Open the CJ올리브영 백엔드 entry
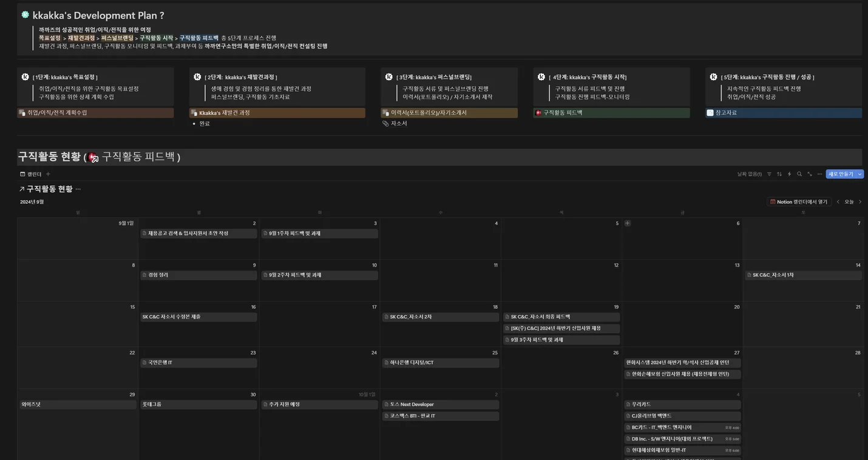The height and width of the screenshot is (460, 868). coord(682,416)
